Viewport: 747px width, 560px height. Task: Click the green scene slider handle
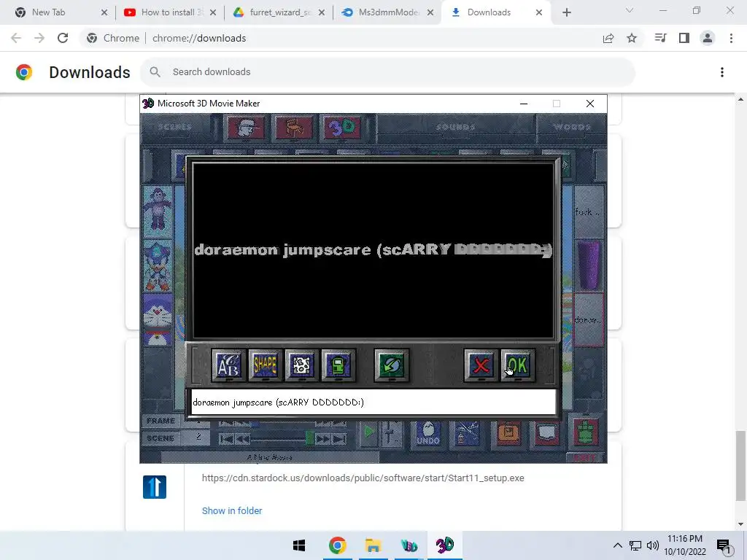[310, 437]
